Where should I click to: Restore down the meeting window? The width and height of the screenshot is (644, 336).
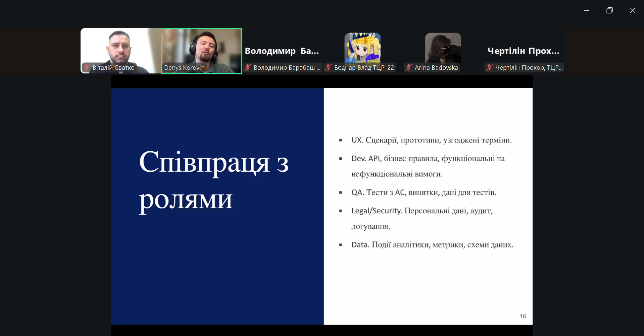click(609, 10)
